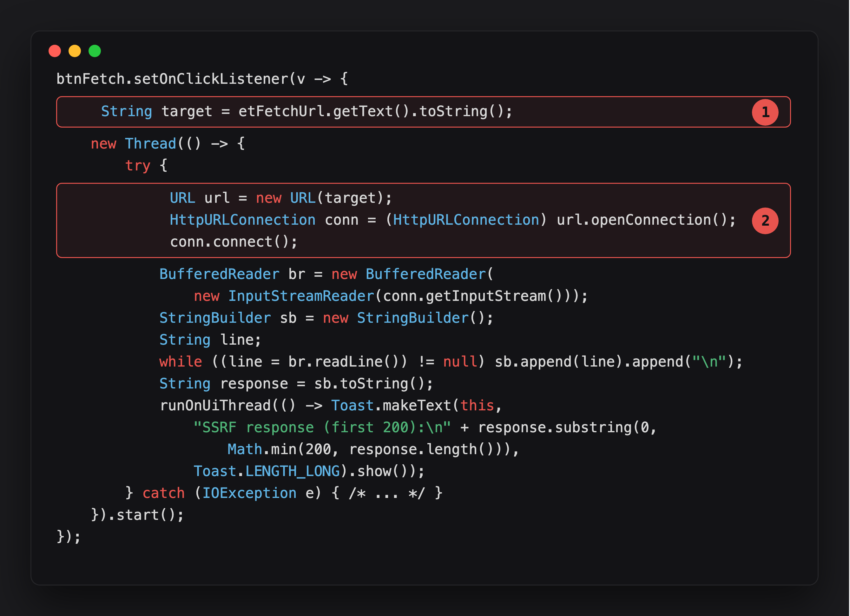Click the line "String response = sb.toString();"
This screenshot has width=850, height=616.
(296, 384)
